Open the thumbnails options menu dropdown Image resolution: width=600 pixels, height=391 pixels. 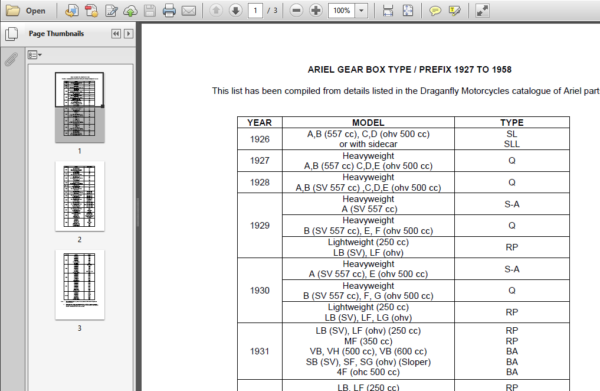pyautogui.click(x=34, y=55)
